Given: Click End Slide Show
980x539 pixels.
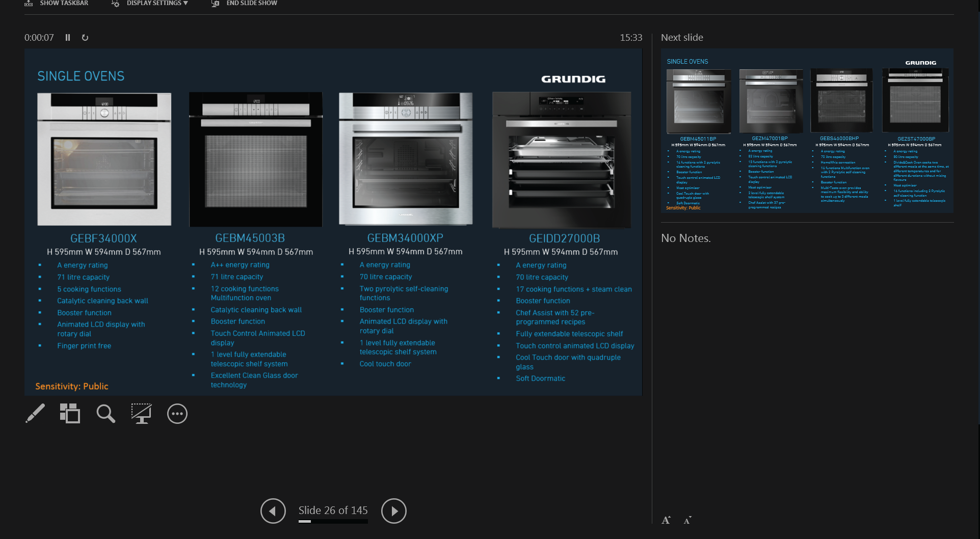Looking at the screenshot, I should [x=245, y=4].
